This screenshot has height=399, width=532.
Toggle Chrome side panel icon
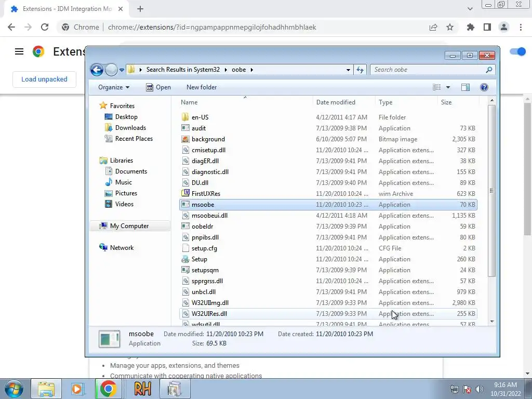(x=487, y=27)
